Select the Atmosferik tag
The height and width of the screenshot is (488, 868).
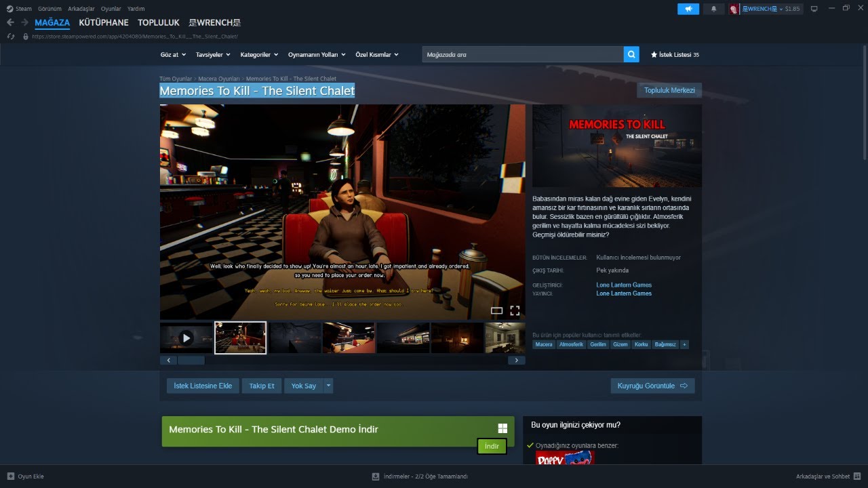coord(571,344)
